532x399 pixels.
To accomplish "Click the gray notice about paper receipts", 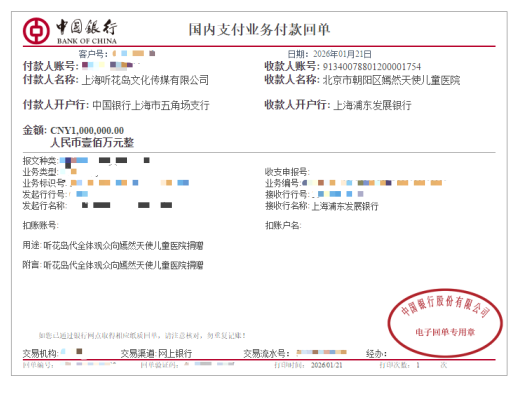I will click(141, 335).
